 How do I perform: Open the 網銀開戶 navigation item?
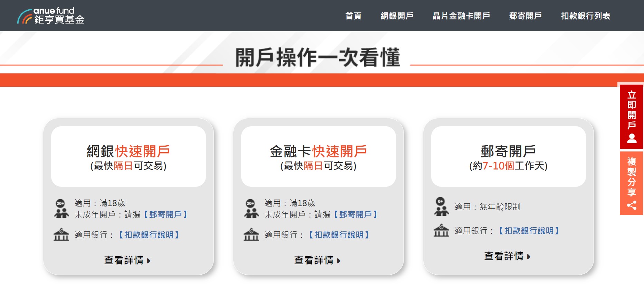tap(397, 16)
